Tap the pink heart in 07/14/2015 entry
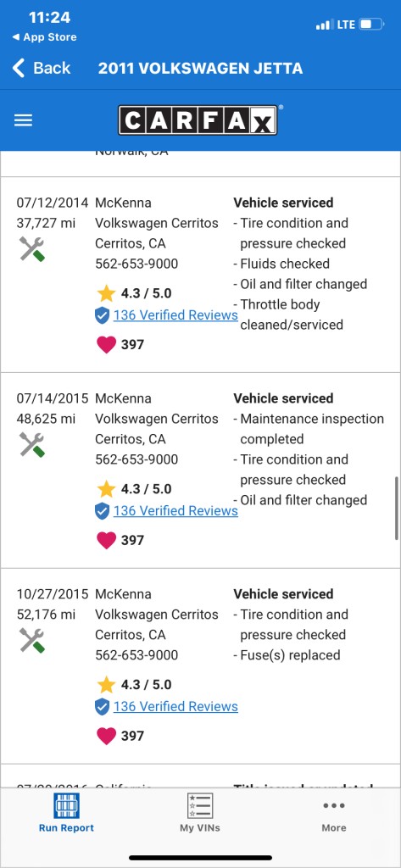401x868 pixels. coord(106,540)
